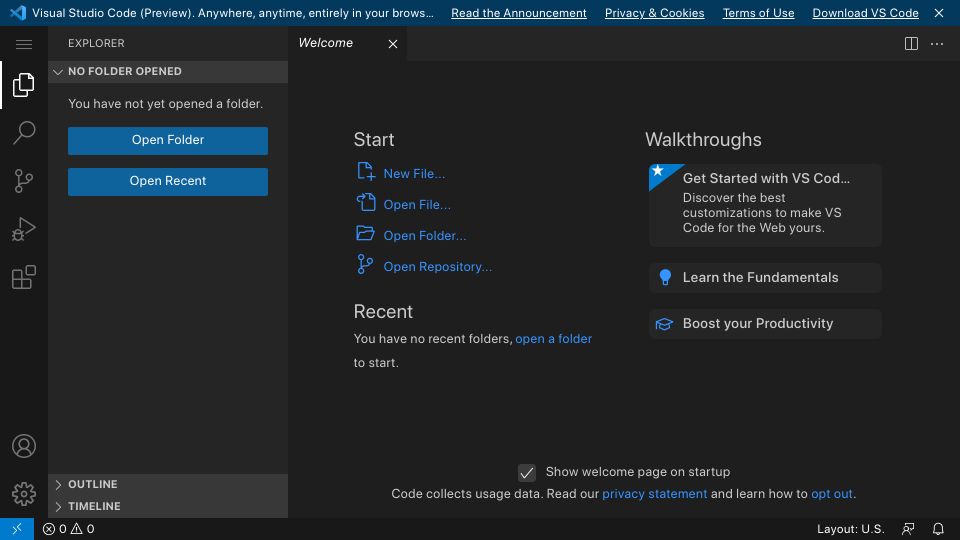
Task: Click the Open File icon under Start
Action: point(366,203)
